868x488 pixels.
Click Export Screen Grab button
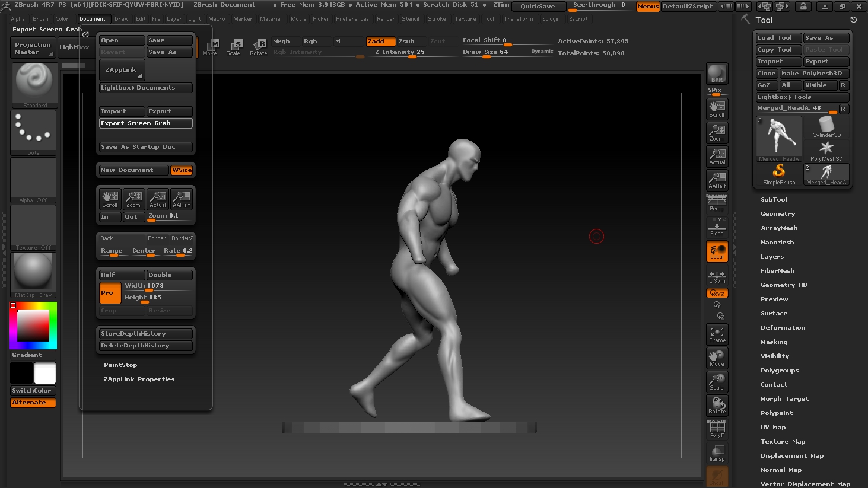[x=146, y=123]
